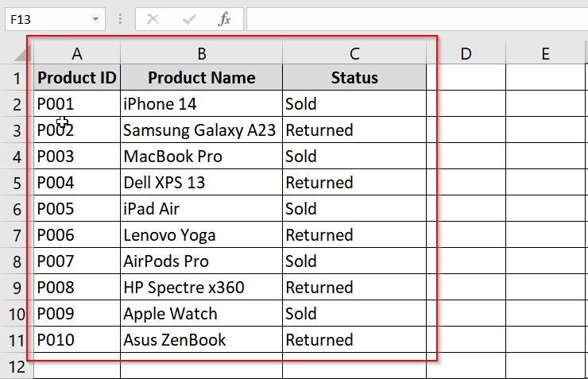Select row 9 header
588x379 pixels.
[17, 288]
